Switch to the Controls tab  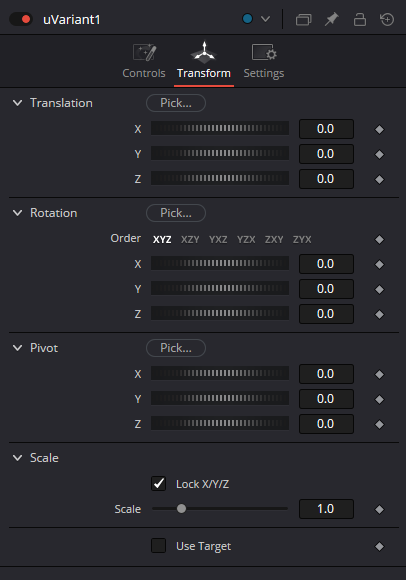pyautogui.click(x=144, y=61)
